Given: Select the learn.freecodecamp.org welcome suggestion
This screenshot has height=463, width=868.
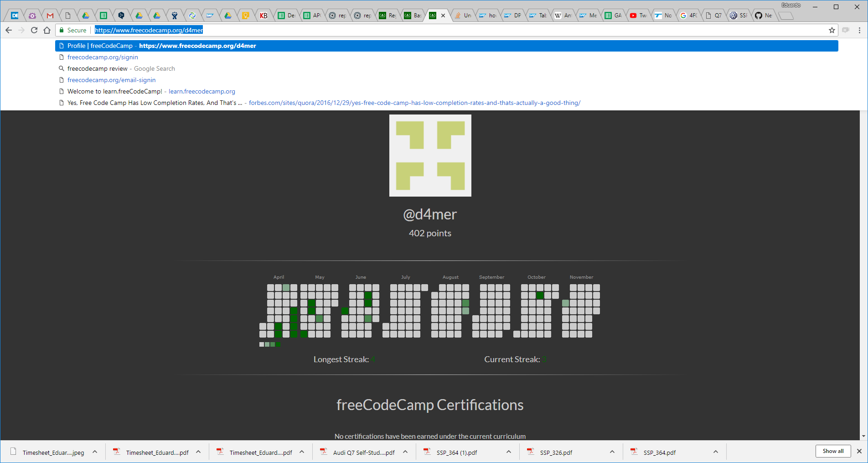Looking at the screenshot, I should tap(446, 91).
